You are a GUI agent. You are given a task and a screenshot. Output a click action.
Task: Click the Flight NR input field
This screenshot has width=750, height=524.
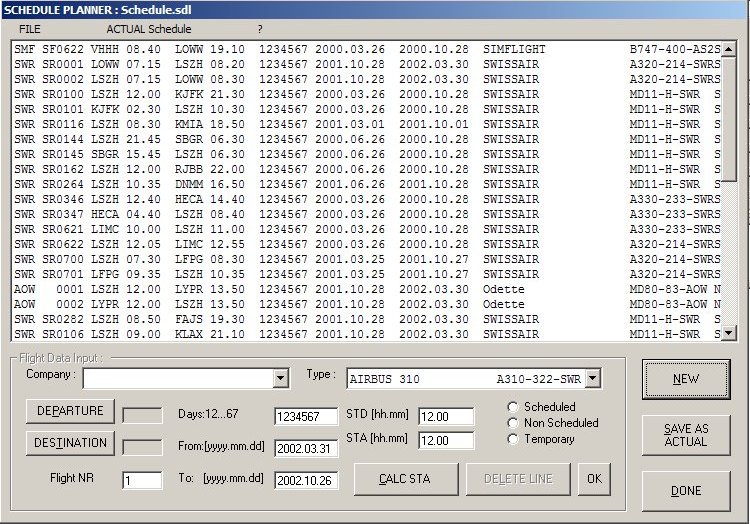coord(142,480)
